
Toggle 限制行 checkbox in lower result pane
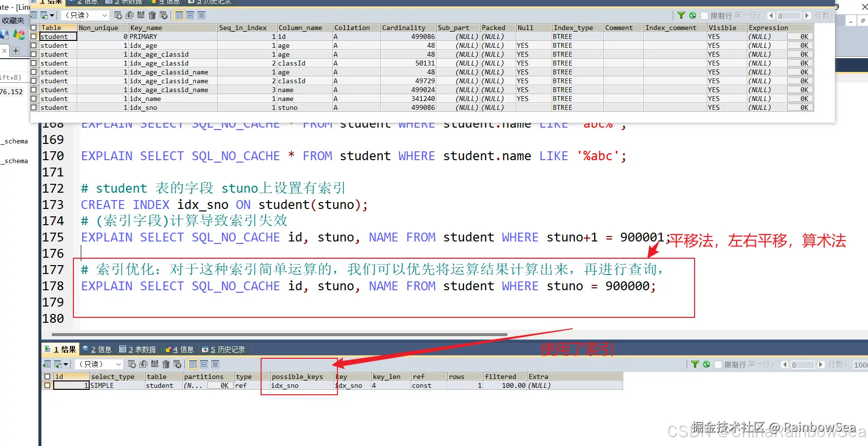pos(718,365)
